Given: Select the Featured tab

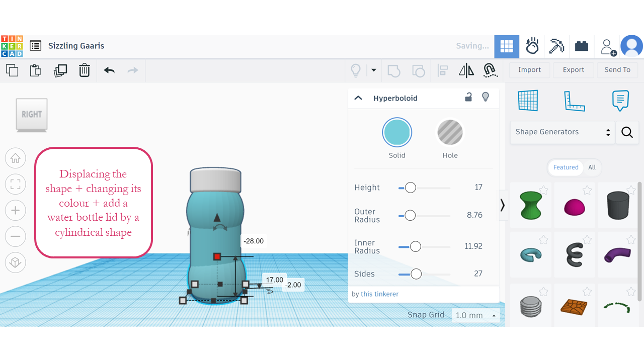Looking at the screenshot, I should pos(566,167).
